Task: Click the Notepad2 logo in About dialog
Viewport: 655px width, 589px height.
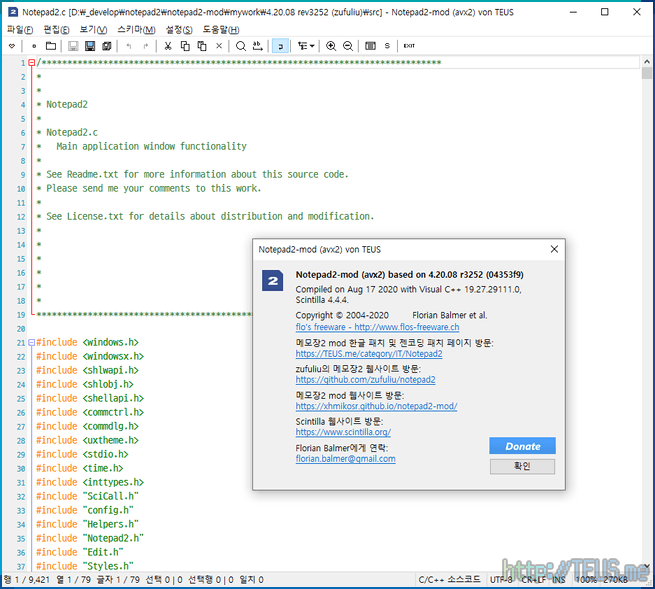Action: point(272,280)
